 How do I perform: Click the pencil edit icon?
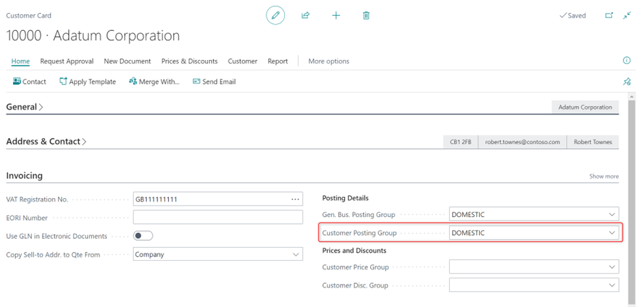[275, 15]
